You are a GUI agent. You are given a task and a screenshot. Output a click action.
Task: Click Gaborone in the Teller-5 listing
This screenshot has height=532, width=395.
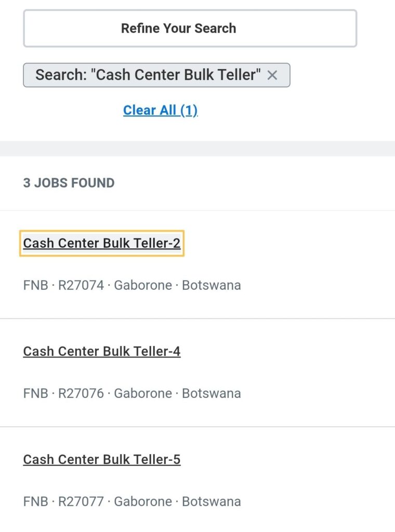[143, 501]
